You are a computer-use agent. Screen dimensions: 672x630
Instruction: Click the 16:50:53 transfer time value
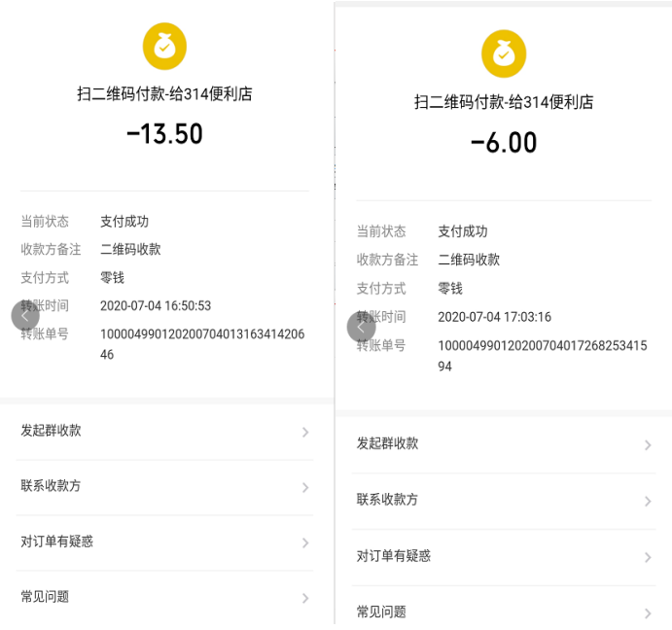(156, 305)
